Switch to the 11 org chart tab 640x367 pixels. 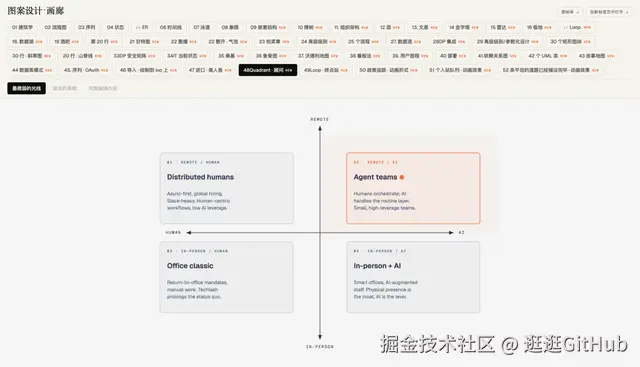pyautogui.click(x=351, y=27)
